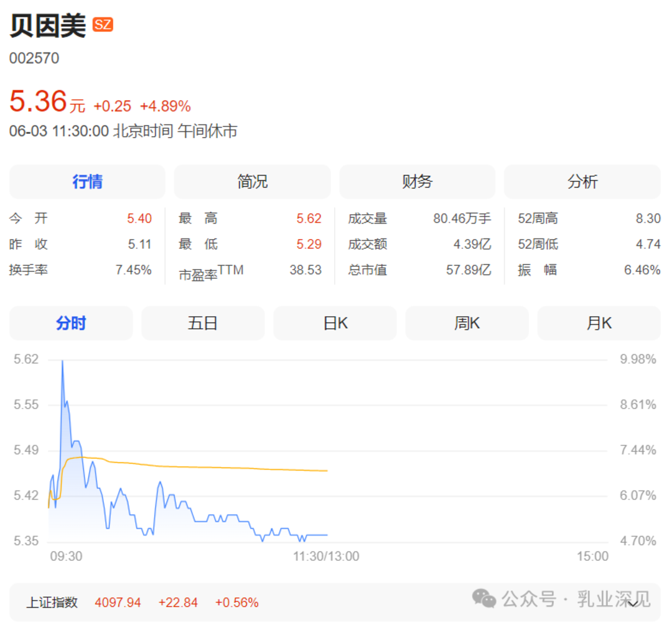Open the 行情 tab
672x625 pixels.
tap(88, 182)
